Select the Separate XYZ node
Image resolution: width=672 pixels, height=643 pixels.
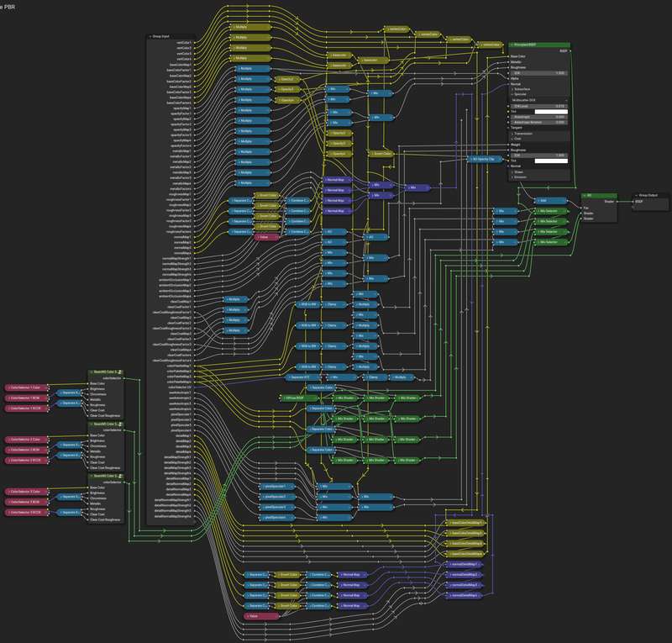(x=302, y=377)
